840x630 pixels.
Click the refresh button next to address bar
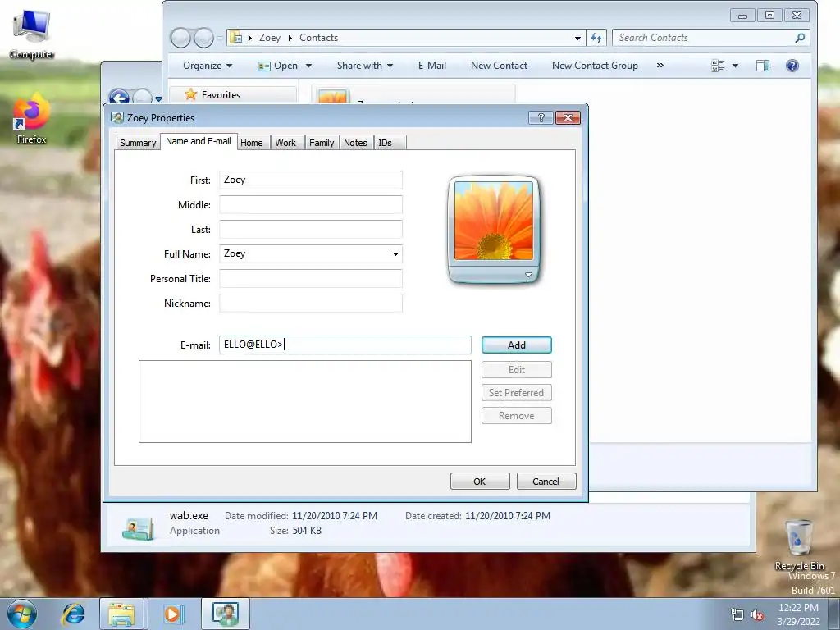click(x=596, y=38)
